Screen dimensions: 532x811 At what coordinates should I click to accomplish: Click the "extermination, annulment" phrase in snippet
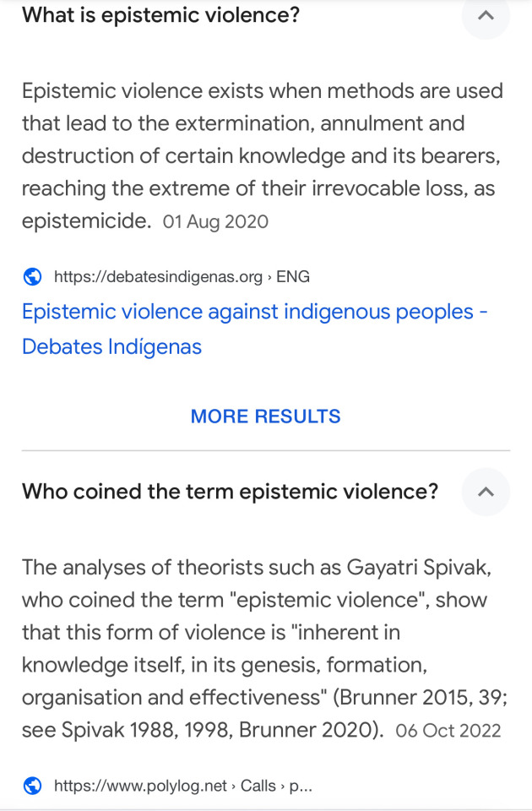[x=319, y=123]
